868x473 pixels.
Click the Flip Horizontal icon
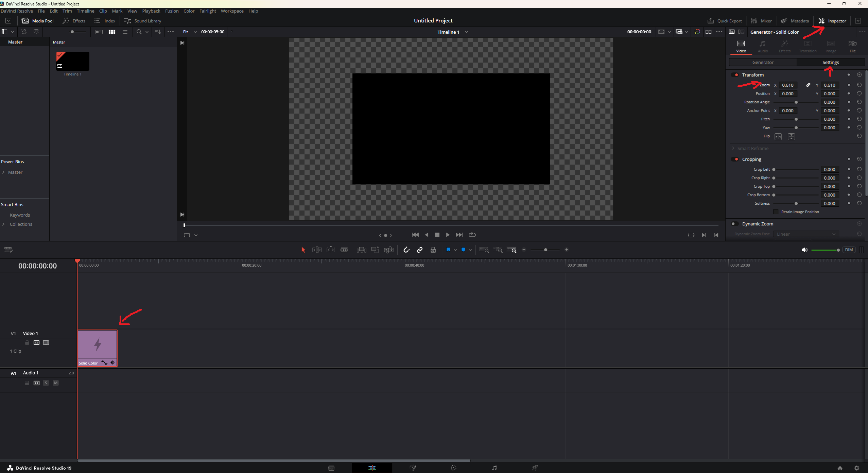(x=778, y=137)
